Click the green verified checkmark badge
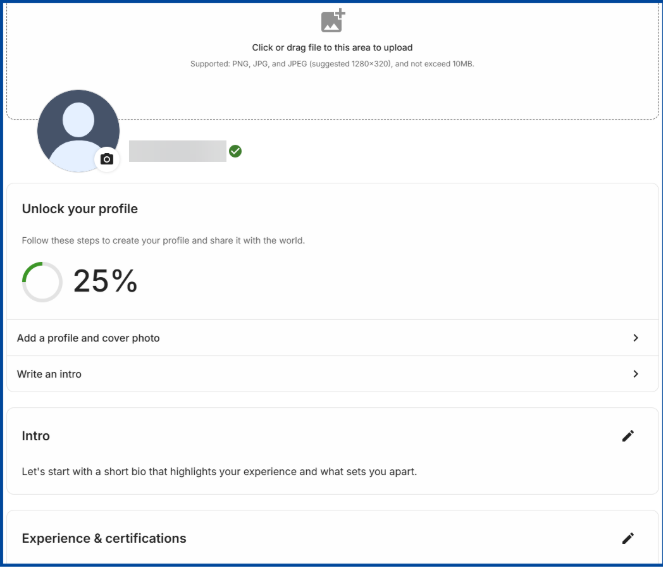 [235, 151]
